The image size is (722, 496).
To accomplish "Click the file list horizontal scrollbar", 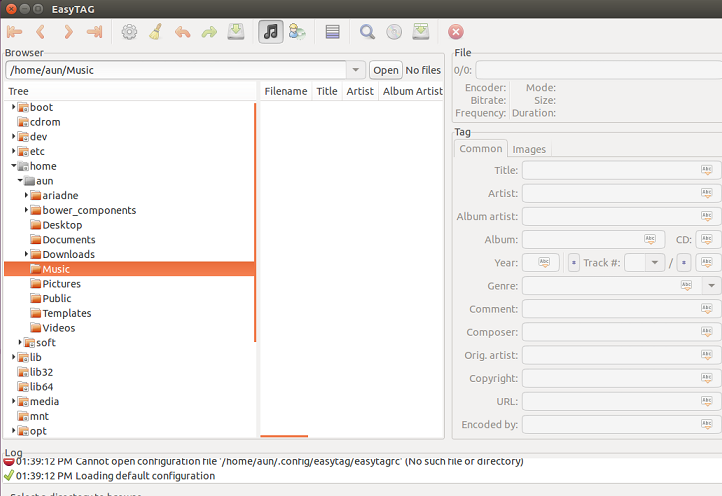I will (284, 436).
